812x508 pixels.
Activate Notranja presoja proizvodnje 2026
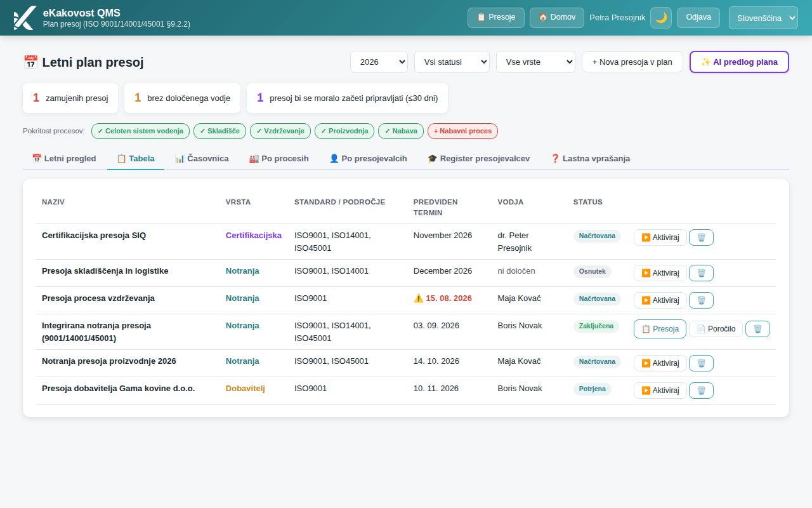[660, 363]
